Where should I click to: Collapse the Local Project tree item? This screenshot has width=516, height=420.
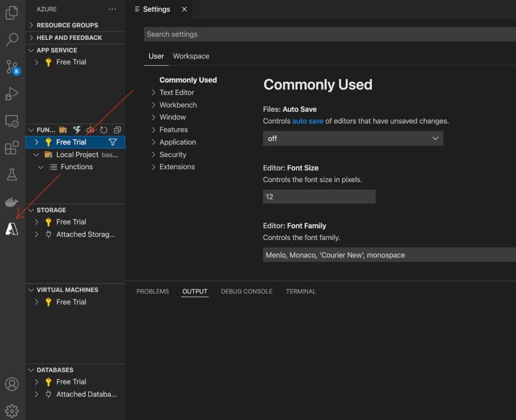36,154
